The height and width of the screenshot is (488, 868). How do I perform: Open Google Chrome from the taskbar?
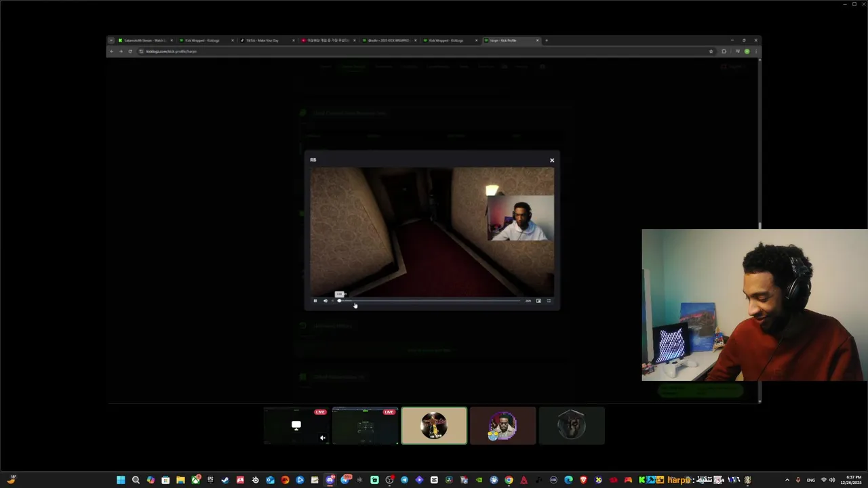509,480
